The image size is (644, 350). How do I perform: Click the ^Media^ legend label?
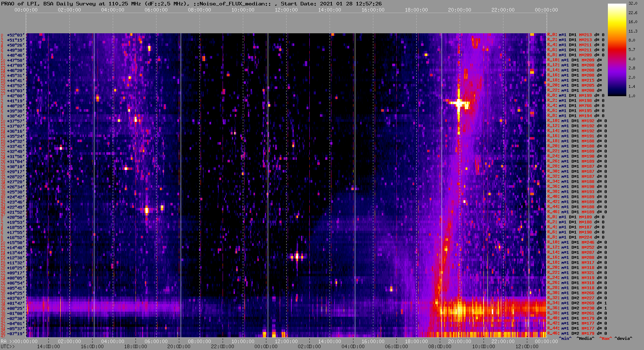click(x=585, y=338)
